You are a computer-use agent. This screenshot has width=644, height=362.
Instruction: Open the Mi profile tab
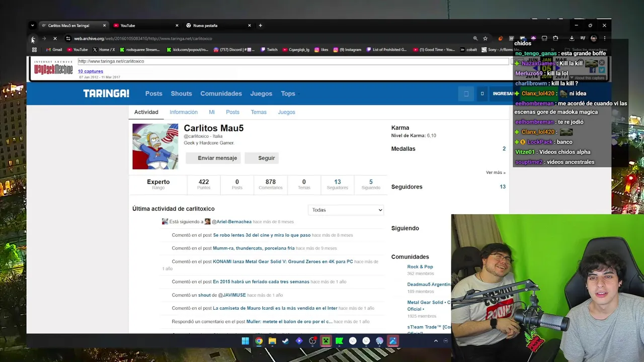pyautogui.click(x=212, y=112)
